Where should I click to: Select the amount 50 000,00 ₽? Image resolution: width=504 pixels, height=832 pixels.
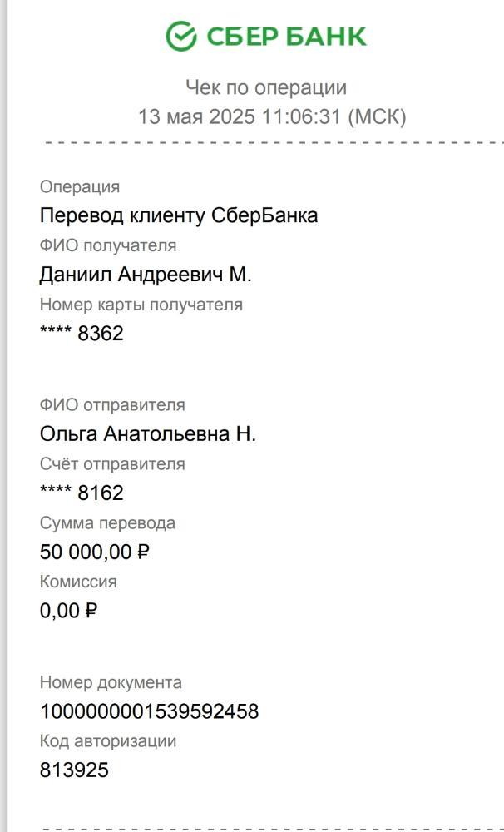[x=95, y=552]
